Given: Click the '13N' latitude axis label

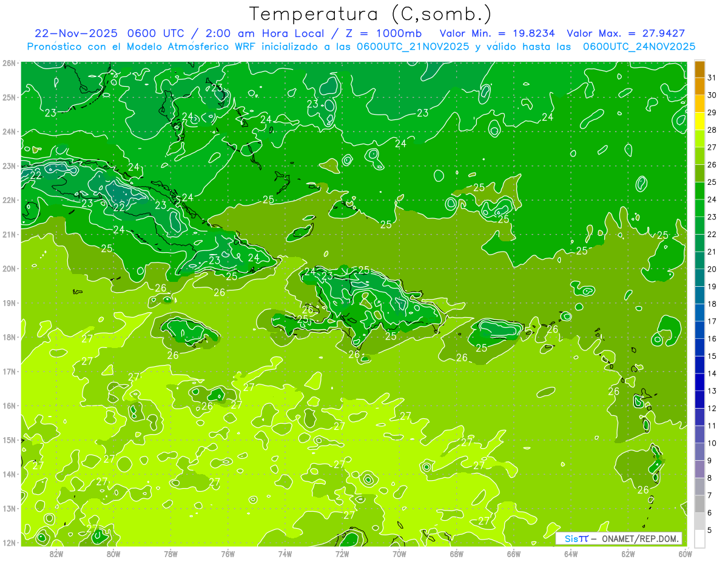Looking at the screenshot, I should [x=10, y=509].
